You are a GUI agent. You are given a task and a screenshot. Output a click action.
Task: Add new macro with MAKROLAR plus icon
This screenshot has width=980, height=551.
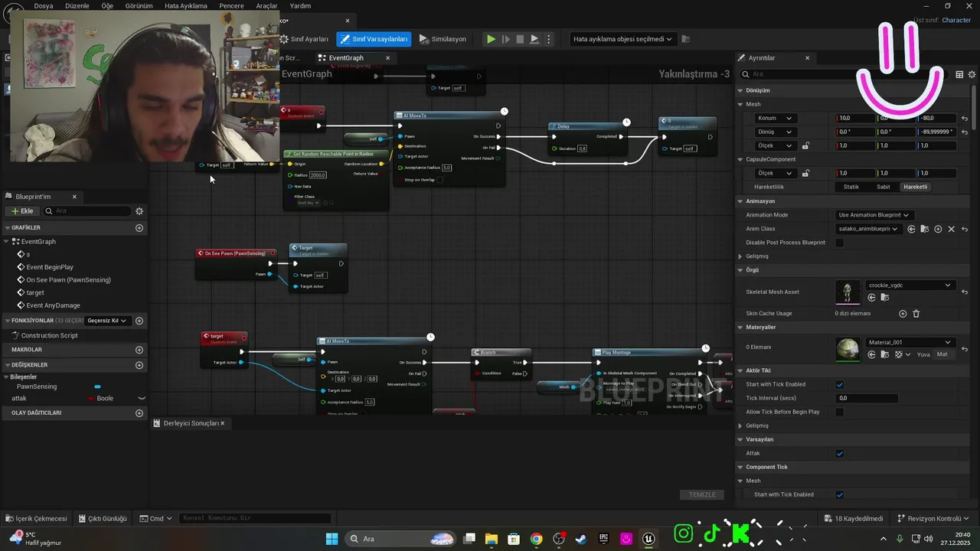(139, 350)
